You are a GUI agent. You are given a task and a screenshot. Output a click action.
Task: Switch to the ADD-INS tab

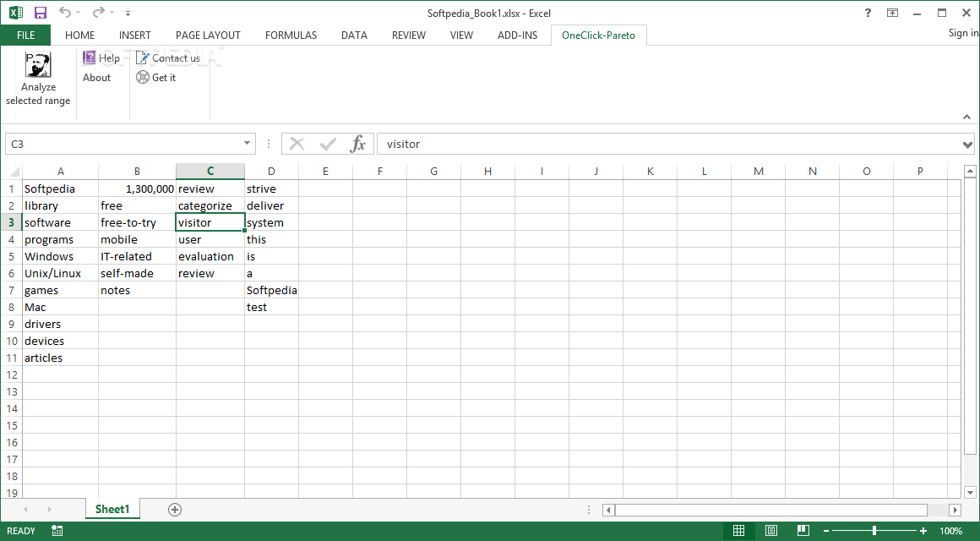518,35
